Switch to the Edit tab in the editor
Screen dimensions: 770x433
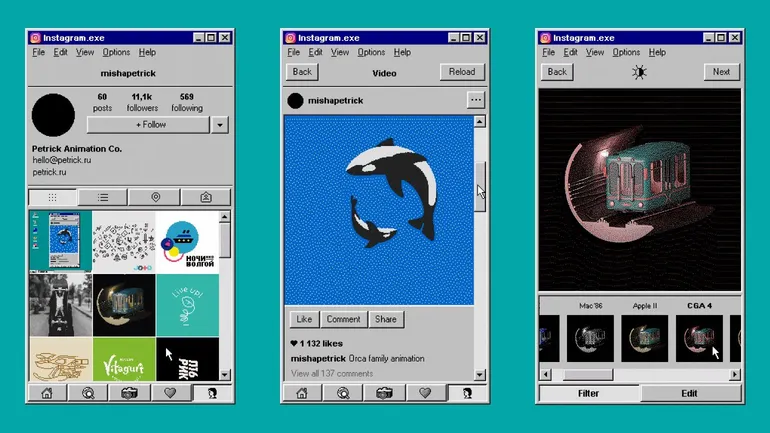coord(690,394)
